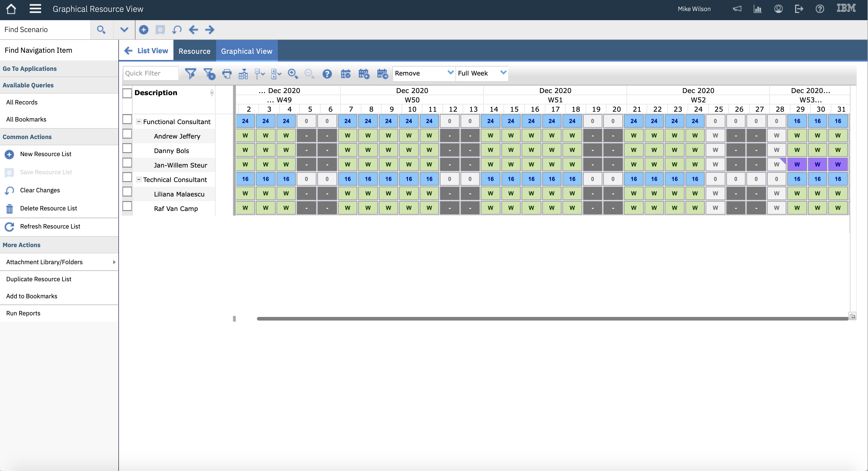Screen dimensions: 868x471
Task: Tick the checkbox for Andrew Jeffery
Action: tap(127, 134)
